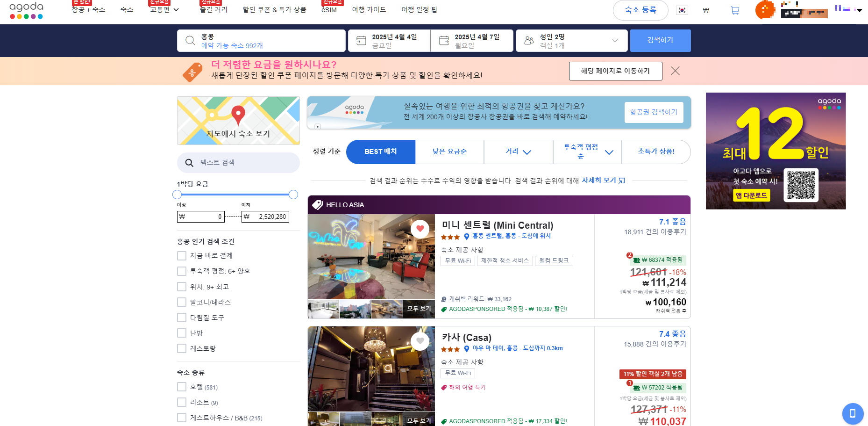This screenshot has width=868, height=426.
Task: Click Casa coupon ₩57202 badge
Action: 658,388
